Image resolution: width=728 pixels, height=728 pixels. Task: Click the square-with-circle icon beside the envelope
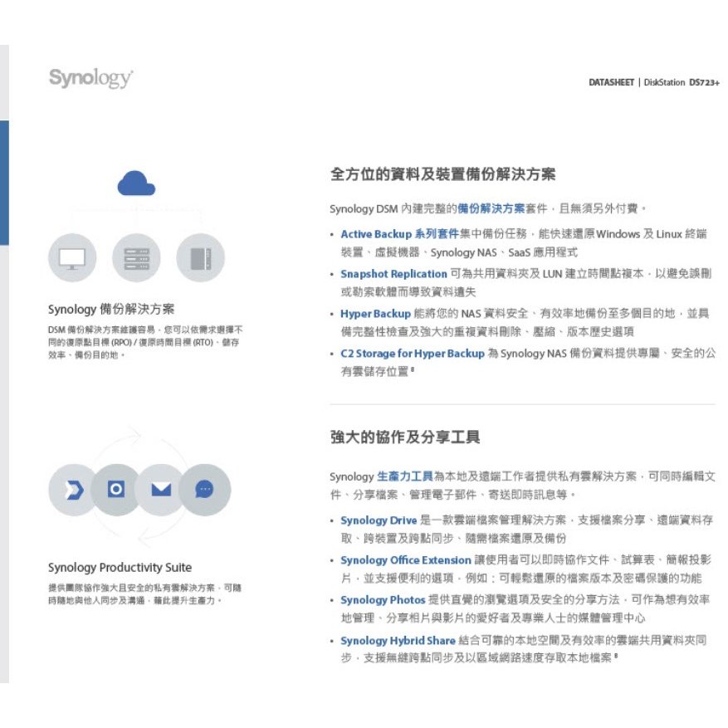(116, 489)
